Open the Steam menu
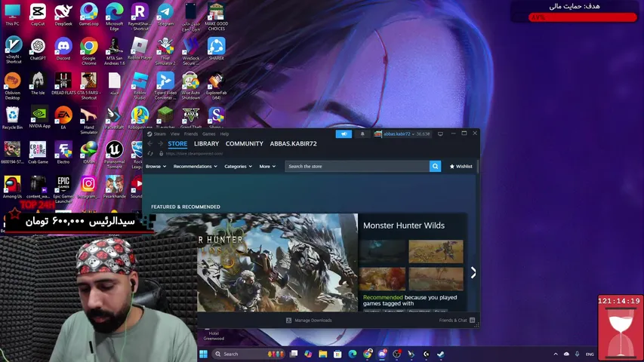The height and width of the screenshot is (362, 644). pos(160,133)
